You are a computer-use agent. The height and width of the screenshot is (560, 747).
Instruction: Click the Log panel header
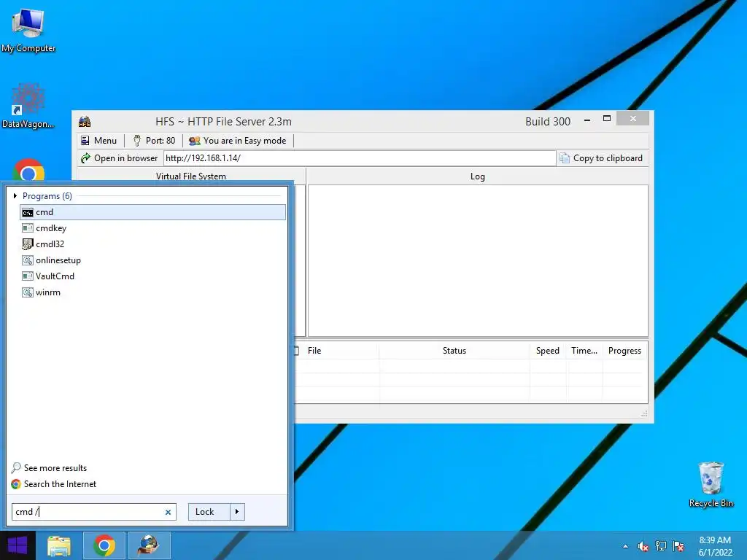pos(478,176)
